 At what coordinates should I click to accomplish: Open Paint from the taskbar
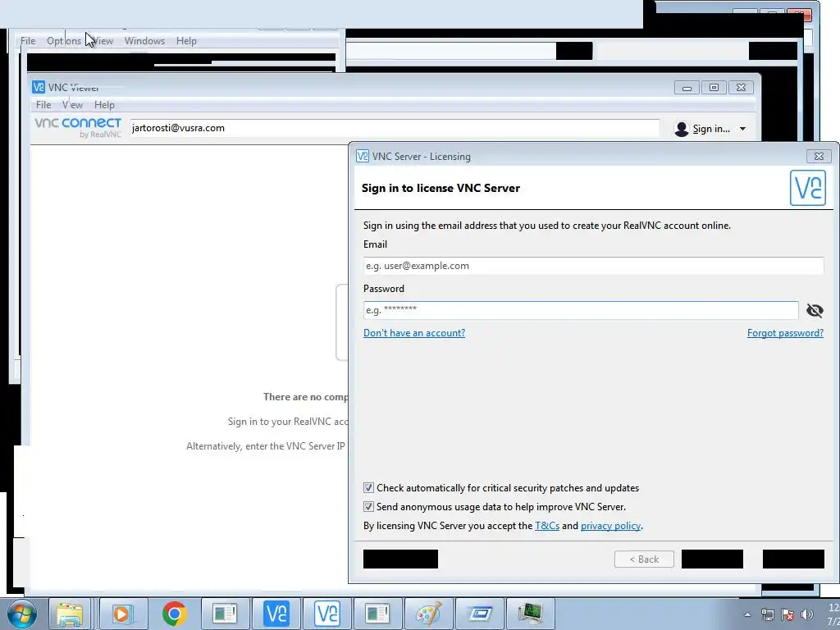tap(429, 614)
